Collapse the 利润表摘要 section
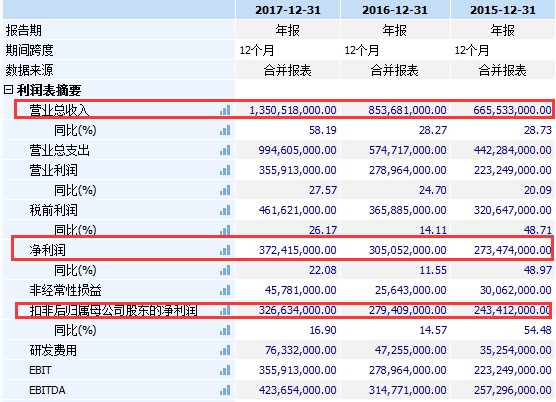The height and width of the screenshot is (402, 556). [x=9, y=90]
